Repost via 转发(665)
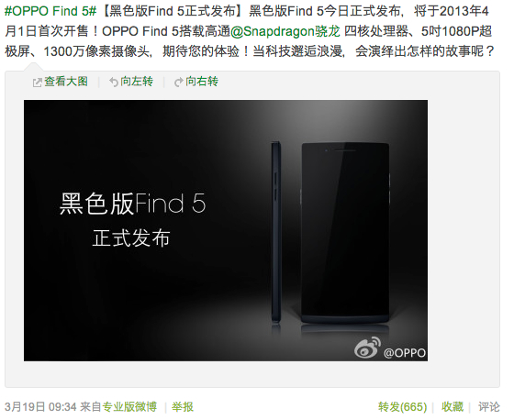 [x=402, y=407]
